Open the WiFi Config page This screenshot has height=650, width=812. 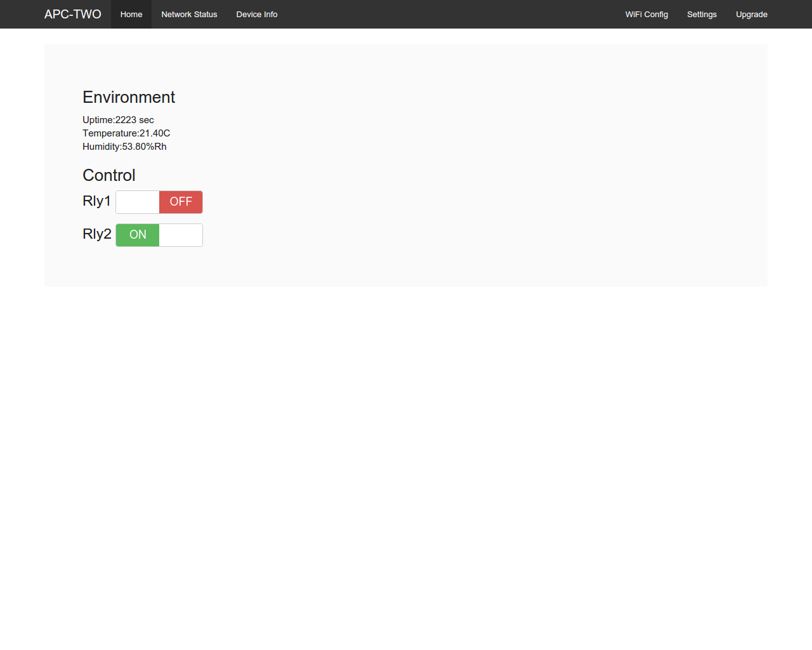(x=646, y=14)
